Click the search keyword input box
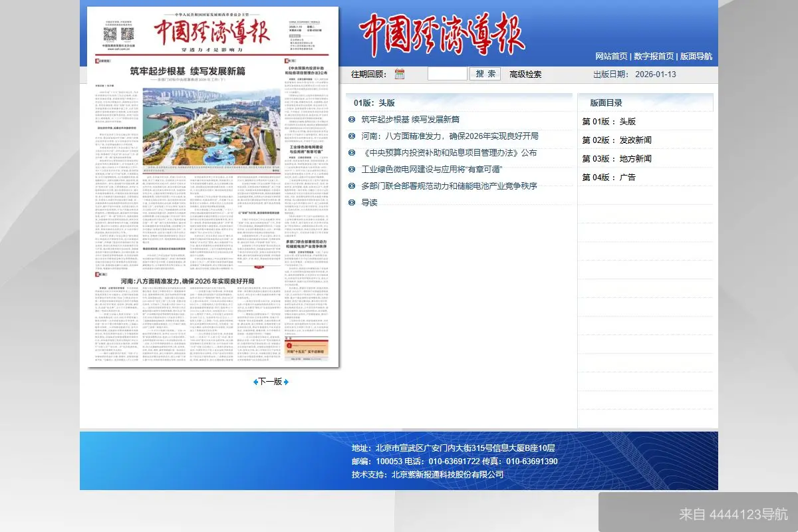The height and width of the screenshot is (532, 798). click(447, 73)
